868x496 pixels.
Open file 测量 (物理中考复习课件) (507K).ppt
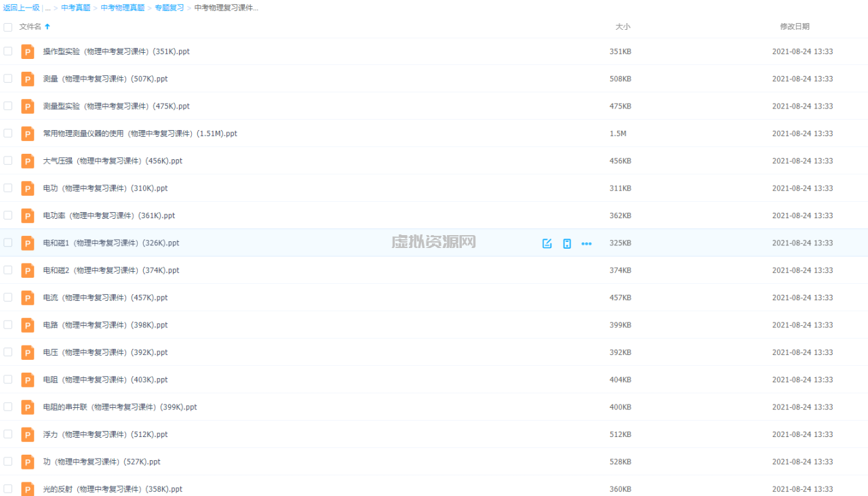click(105, 79)
